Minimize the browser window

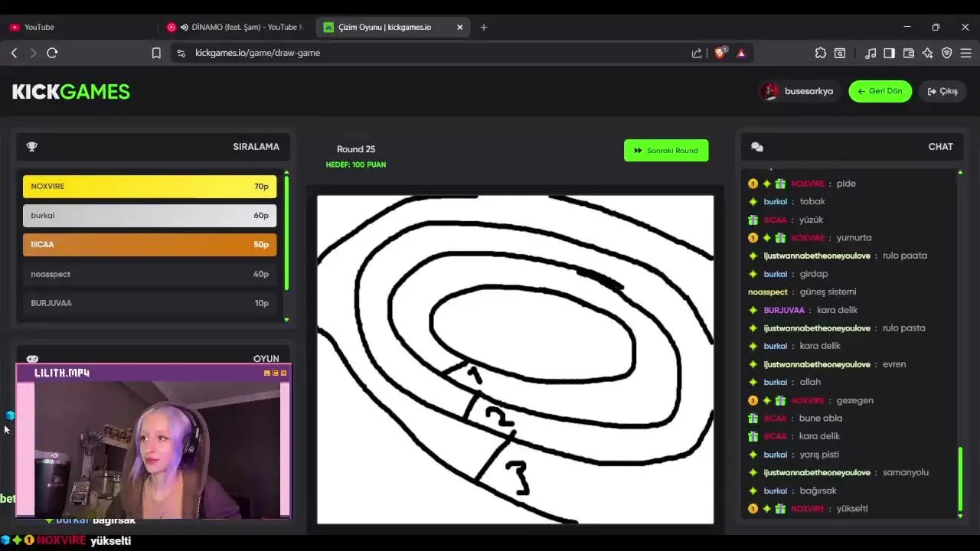click(x=907, y=27)
